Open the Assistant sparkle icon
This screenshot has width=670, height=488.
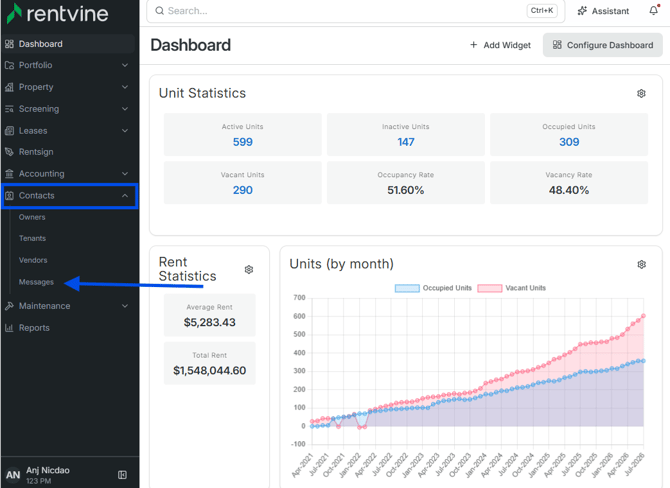tap(582, 11)
